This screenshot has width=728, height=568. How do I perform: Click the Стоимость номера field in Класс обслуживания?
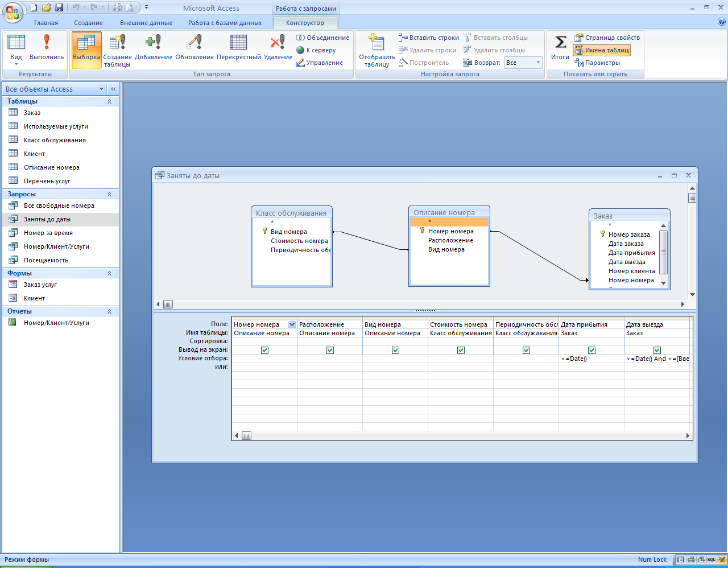299,241
